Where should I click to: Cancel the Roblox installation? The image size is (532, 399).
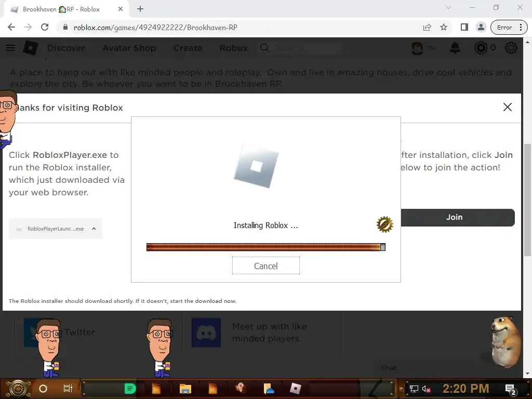pyautogui.click(x=265, y=265)
